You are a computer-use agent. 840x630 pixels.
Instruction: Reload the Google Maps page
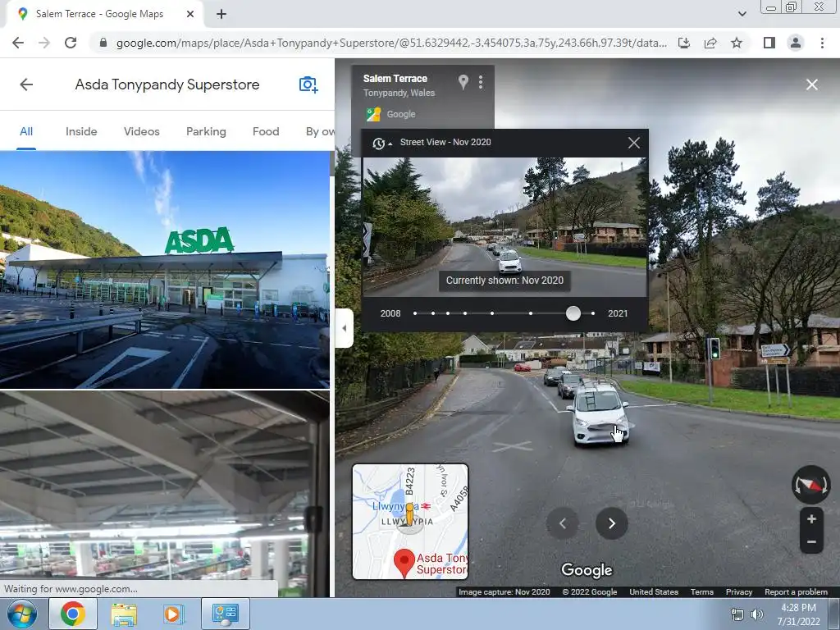pyautogui.click(x=71, y=43)
